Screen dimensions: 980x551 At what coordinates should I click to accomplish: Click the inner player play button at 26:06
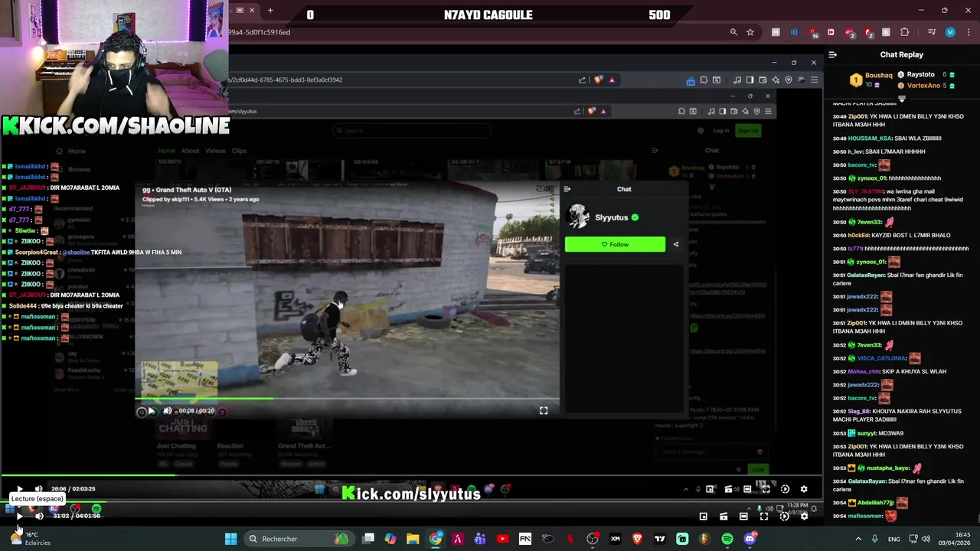tap(19, 489)
